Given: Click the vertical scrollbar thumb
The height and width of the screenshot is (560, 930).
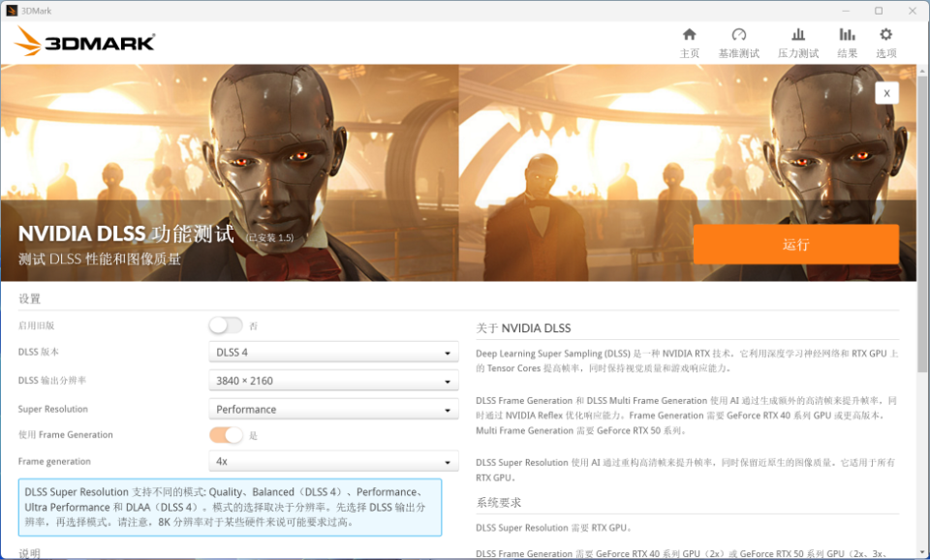Looking at the screenshot, I should [921, 224].
